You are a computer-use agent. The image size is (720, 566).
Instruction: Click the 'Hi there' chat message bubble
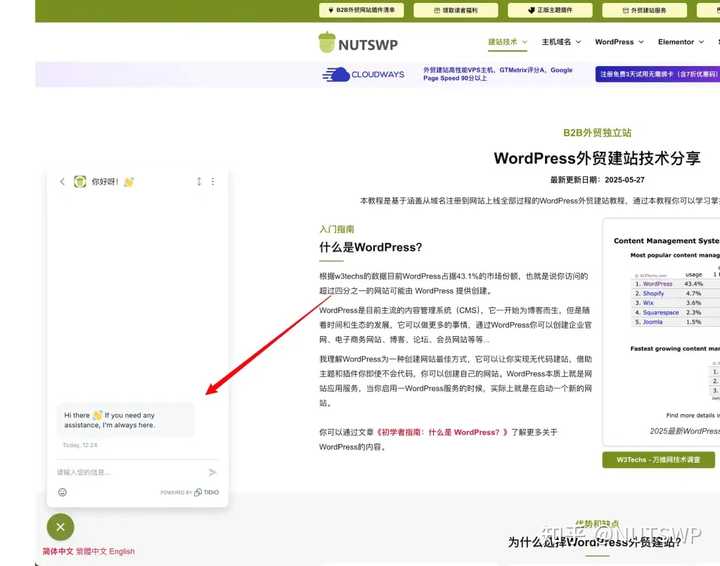coord(125,420)
